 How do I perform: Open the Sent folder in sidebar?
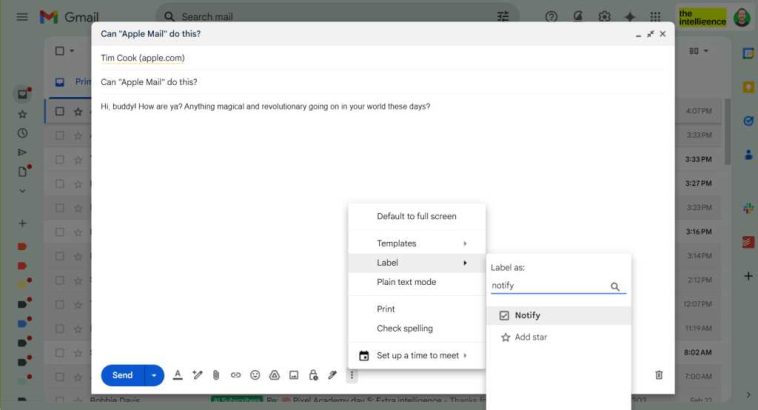click(x=22, y=152)
